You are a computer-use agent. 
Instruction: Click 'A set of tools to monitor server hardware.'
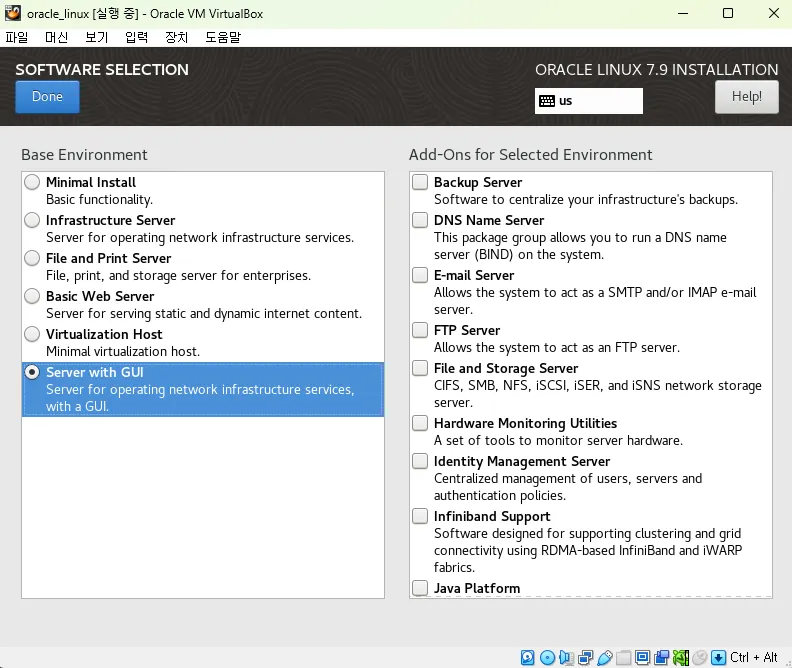pyautogui.click(x=558, y=440)
